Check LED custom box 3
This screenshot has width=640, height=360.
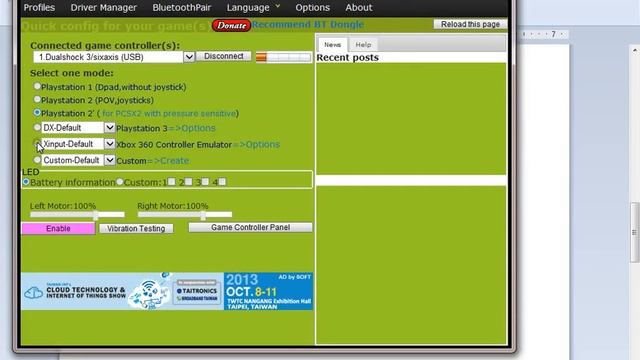pos(205,182)
